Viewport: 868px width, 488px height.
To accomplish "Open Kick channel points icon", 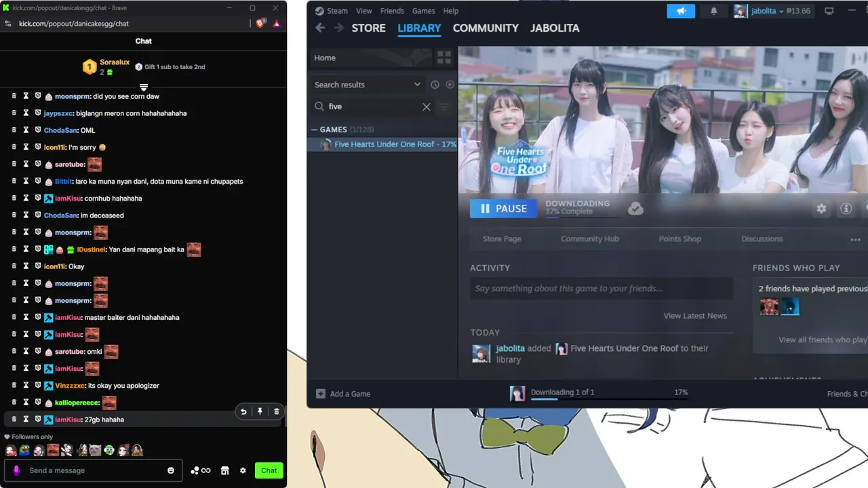I will coord(201,470).
